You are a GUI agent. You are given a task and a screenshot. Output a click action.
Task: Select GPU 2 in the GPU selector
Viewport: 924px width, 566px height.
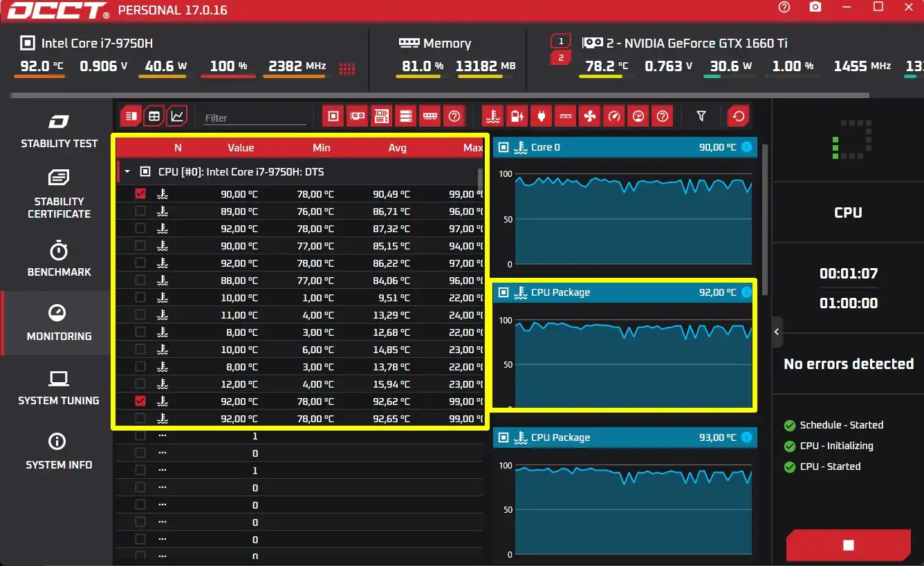[x=562, y=58]
